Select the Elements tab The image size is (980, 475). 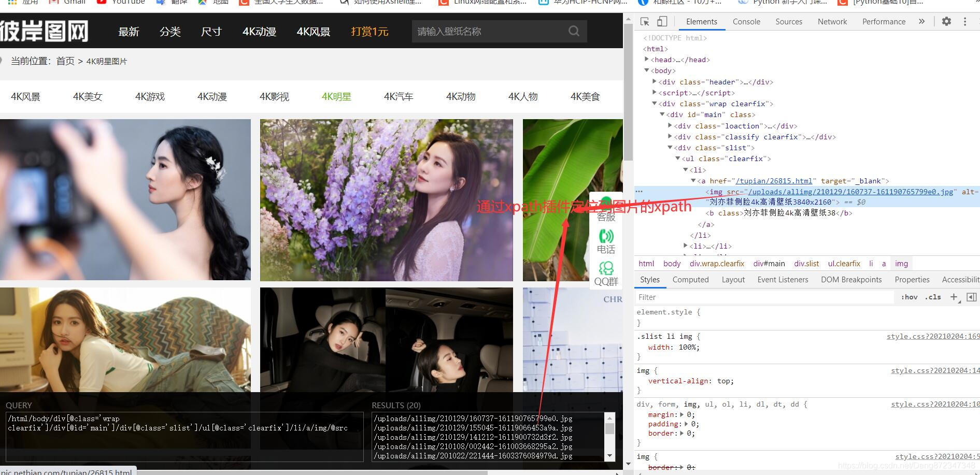[702, 21]
